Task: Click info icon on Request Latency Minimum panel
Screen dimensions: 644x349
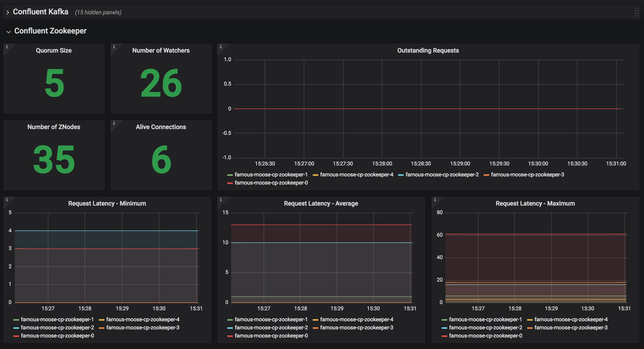Action: pyautogui.click(x=7, y=200)
